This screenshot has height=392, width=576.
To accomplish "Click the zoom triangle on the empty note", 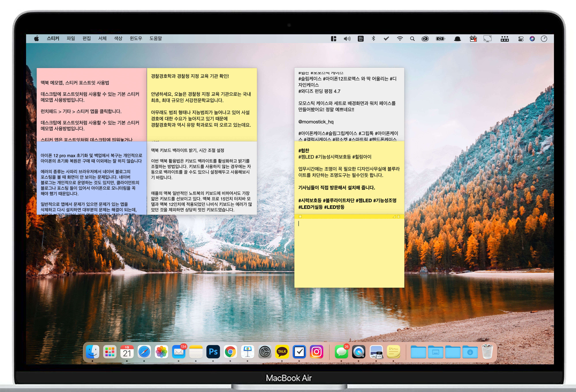I will 394,216.
